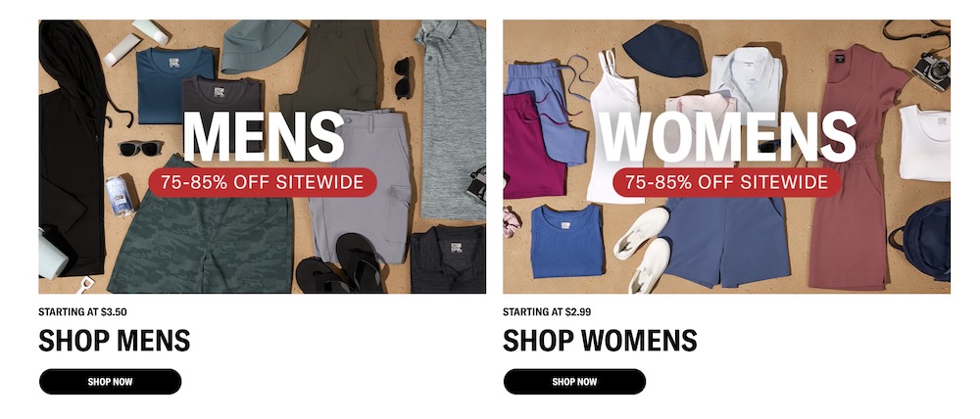Screen dimensions: 980x419
Task: Click the Shop Now button under Shop Mens
Action: click(x=110, y=382)
